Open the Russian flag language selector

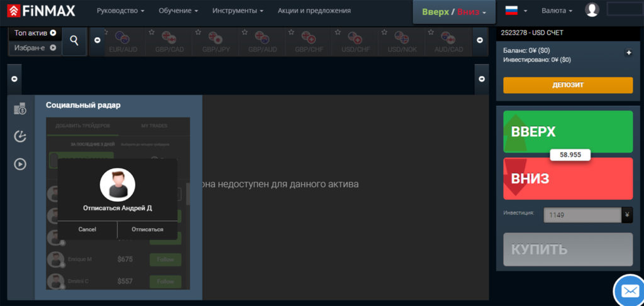(x=516, y=11)
